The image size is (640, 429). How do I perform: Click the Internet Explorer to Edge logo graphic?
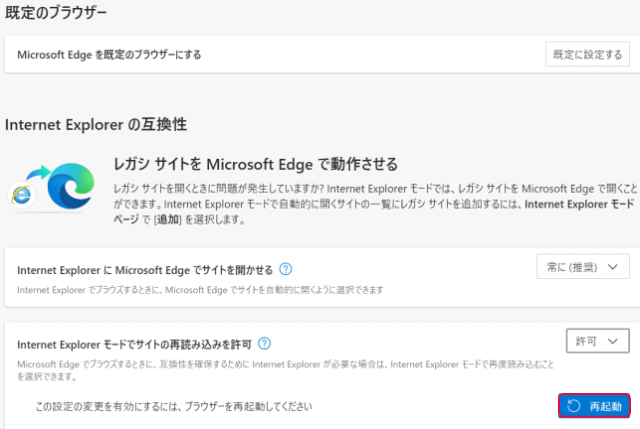point(51,187)
